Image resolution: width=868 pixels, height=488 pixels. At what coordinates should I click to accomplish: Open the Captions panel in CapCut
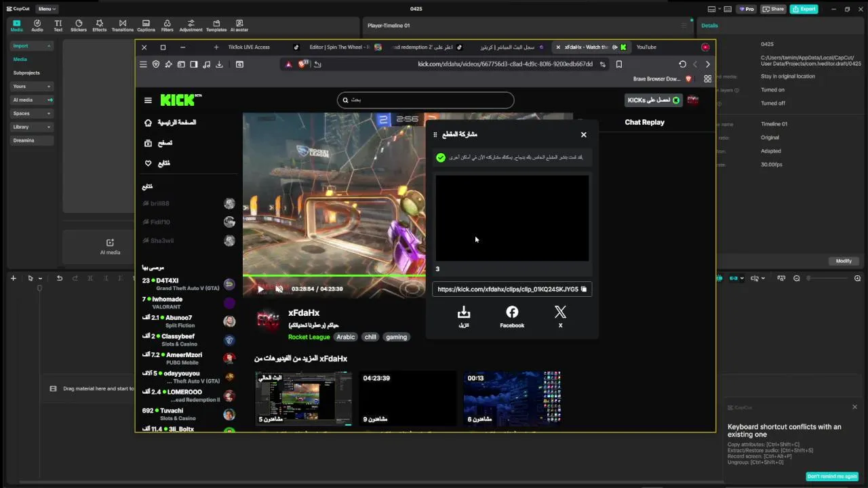point(146,25)
